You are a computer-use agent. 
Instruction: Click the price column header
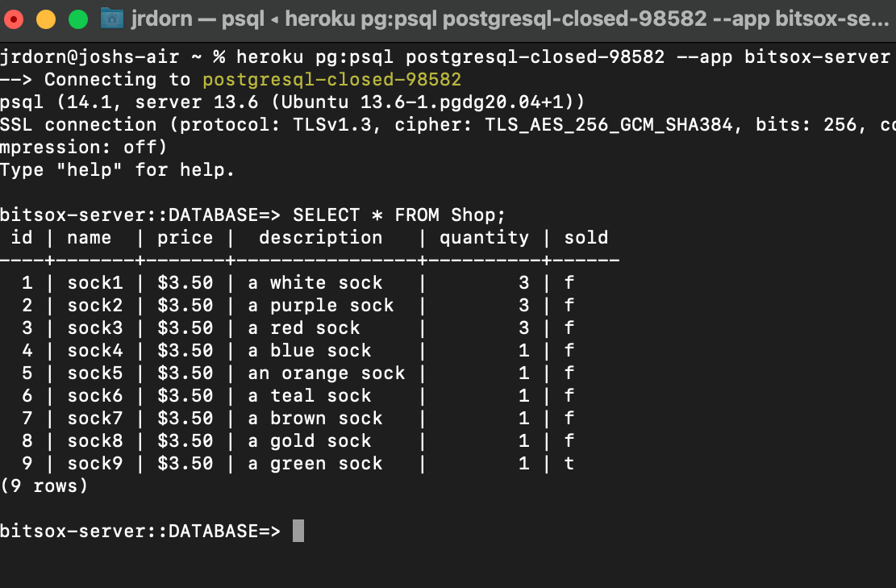coord(185,238)
